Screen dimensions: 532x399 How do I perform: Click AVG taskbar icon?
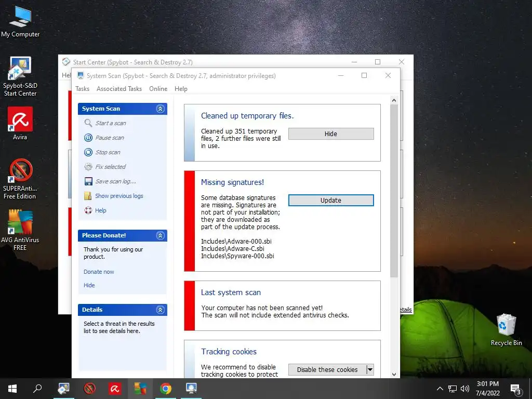(140, 389)
